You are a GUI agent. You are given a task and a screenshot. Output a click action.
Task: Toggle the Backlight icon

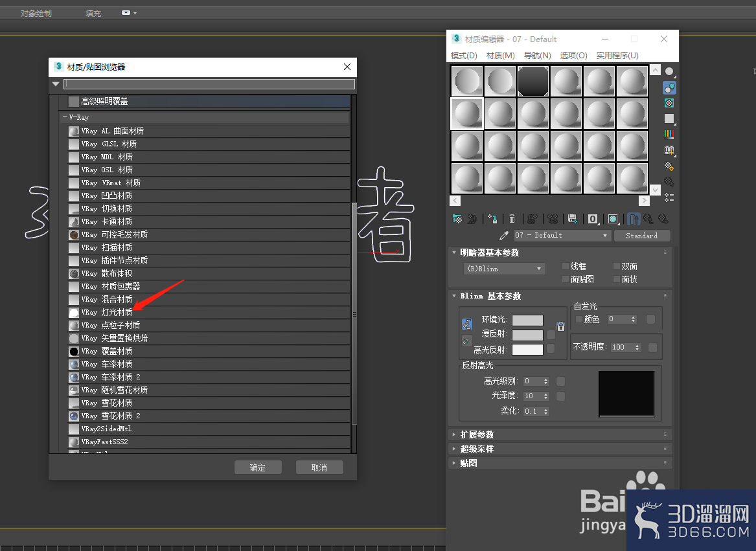(x=669, y=88)
